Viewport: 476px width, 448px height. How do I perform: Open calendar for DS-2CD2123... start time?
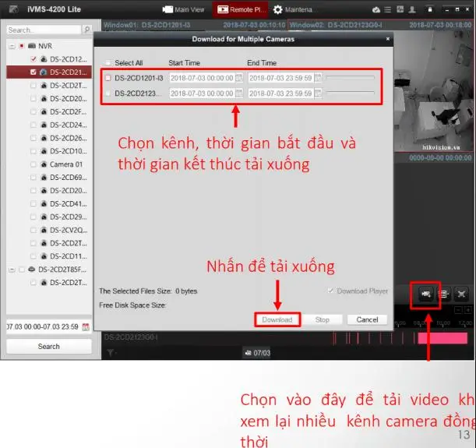(x=239, y=93)
